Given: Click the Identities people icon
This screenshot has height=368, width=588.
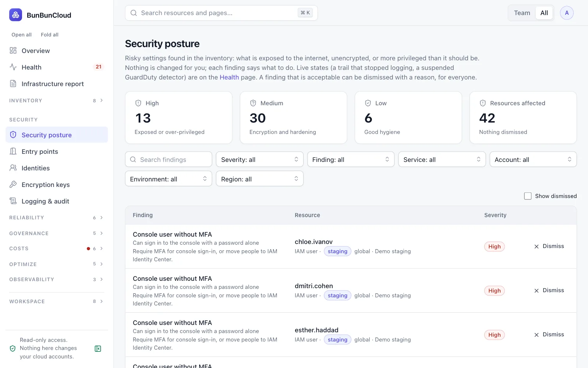Looking at the screenshot, I should (x=13, y=168).
